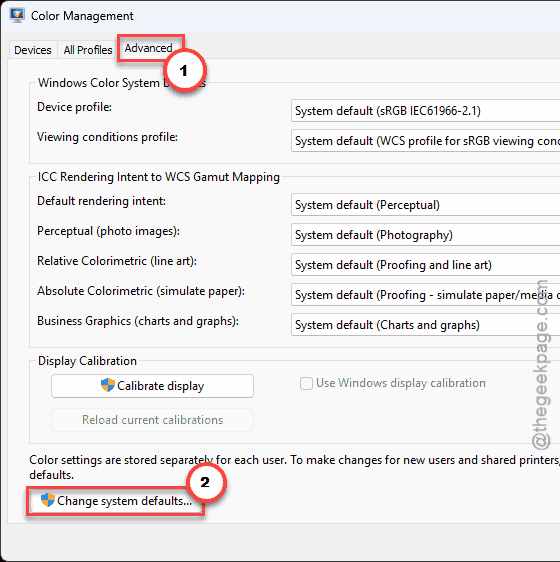The height and width of the screenshot is (562, 560).
Task: Click the Color Management title bar icon
Action: [17, 15]
